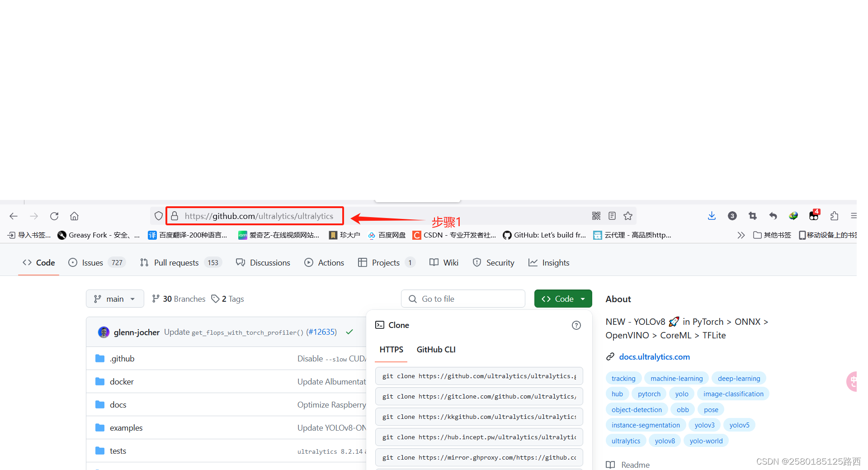The image size is (868, 470).
Task: Select the HTTPS clone tab
Action: coord(392,350)
